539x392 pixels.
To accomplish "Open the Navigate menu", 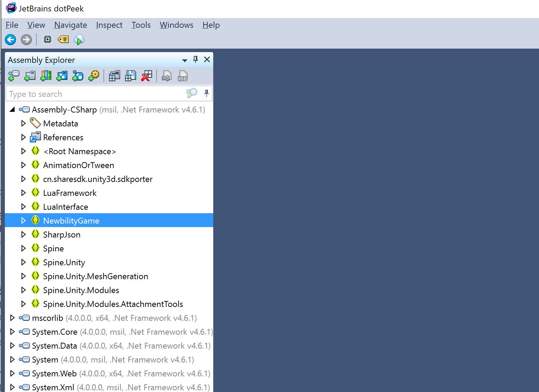I will 71,25.
